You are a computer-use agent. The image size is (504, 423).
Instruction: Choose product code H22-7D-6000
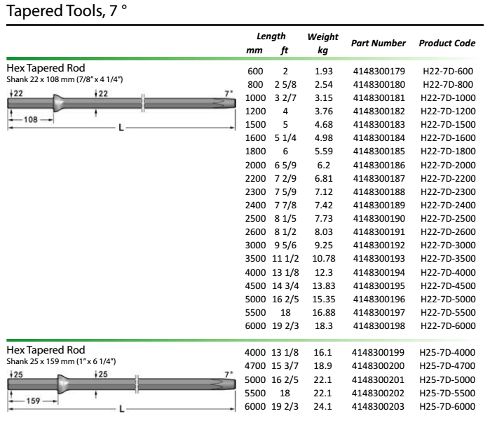click(x=447, y=327)
